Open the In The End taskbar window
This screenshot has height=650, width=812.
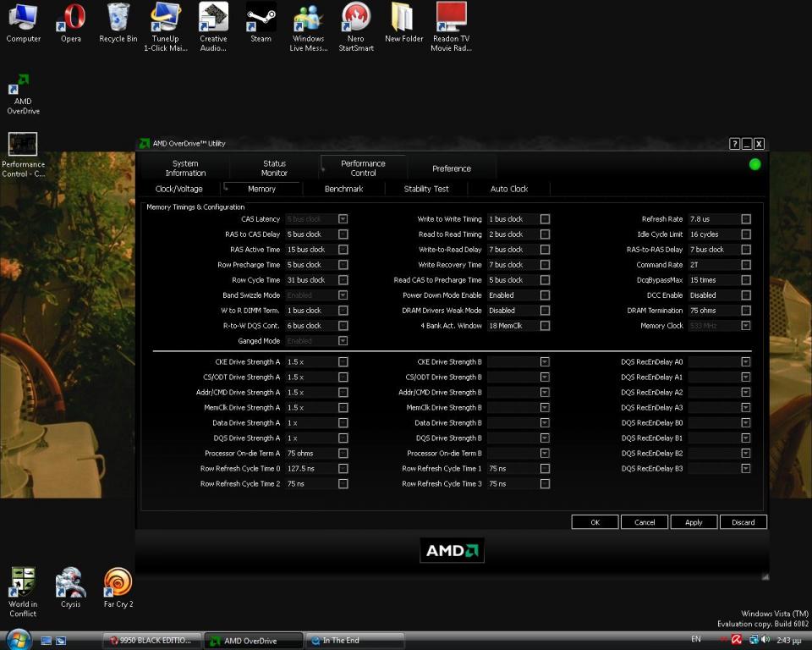(x=355, y=641)
